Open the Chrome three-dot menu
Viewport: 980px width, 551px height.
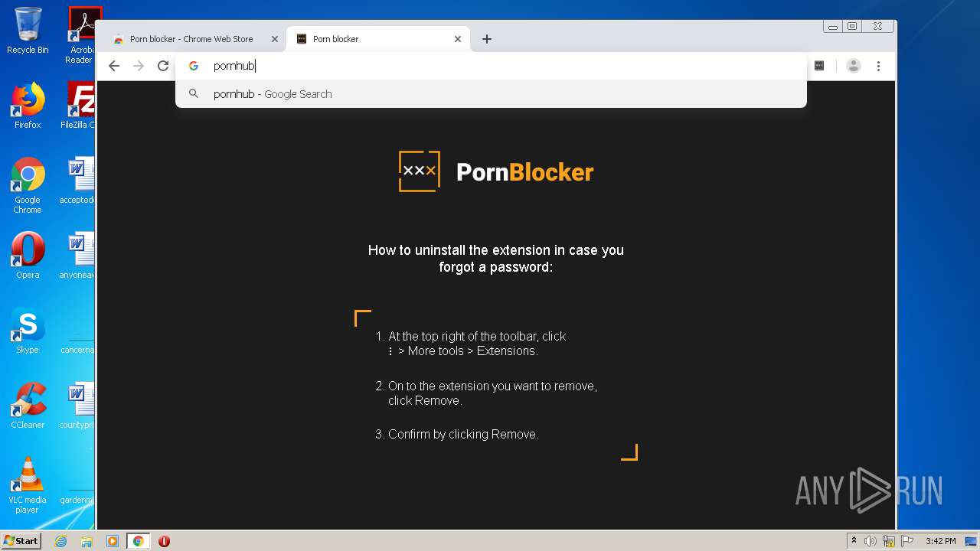point(879,66)
